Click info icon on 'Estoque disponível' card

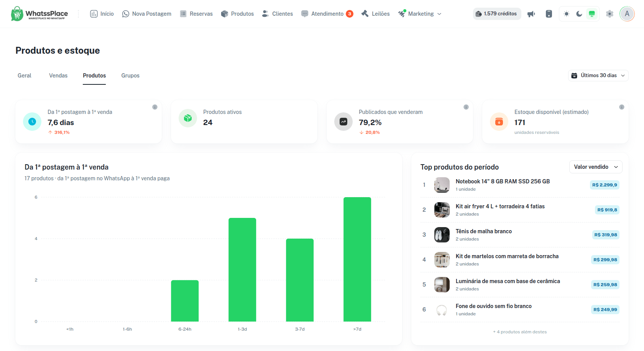622,107
